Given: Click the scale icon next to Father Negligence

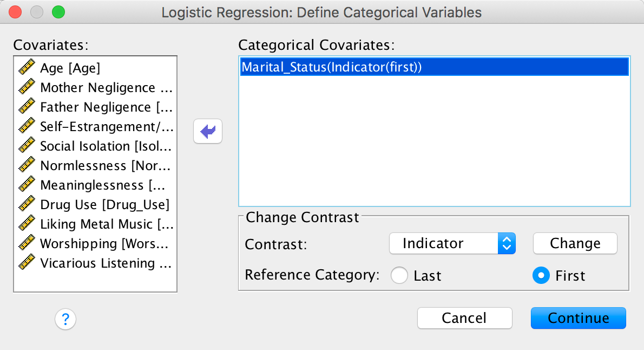Looking at the screenshot, I should [26, 107].
